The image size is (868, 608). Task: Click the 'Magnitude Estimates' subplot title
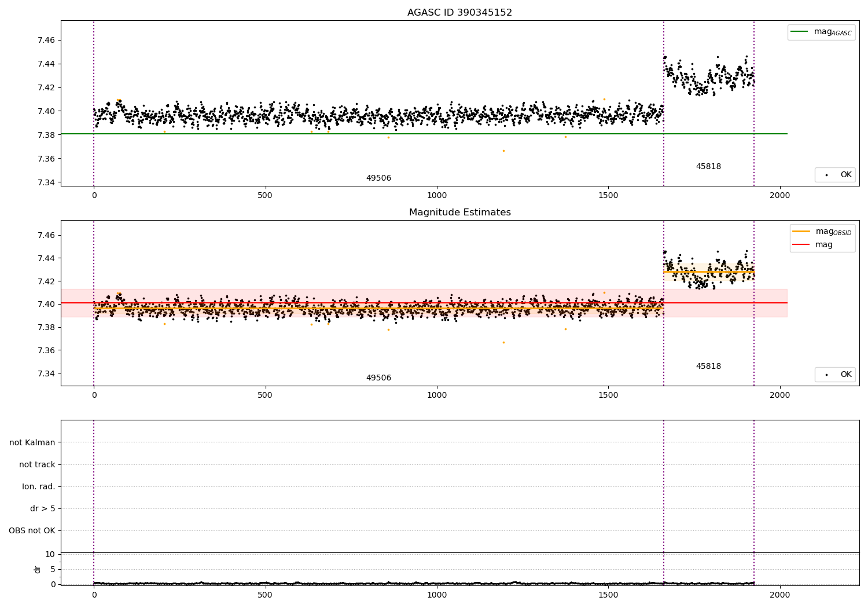(x=459, y=212)
